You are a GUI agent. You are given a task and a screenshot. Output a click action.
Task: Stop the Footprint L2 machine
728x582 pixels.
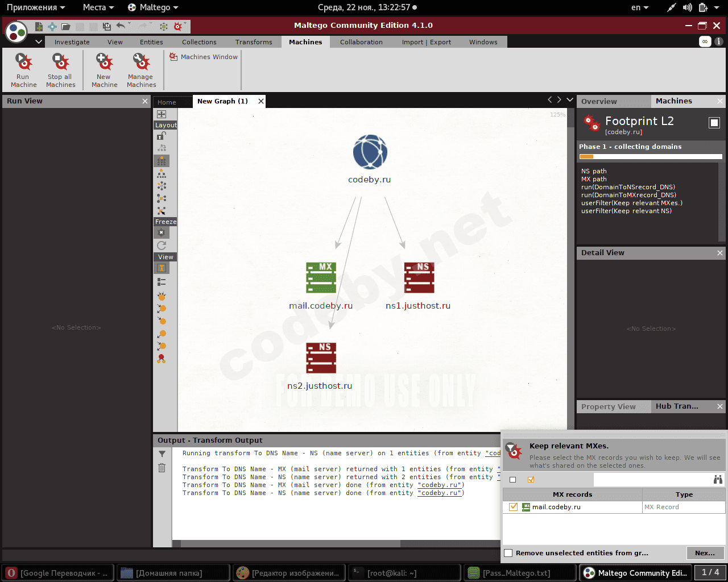point(714,122)
